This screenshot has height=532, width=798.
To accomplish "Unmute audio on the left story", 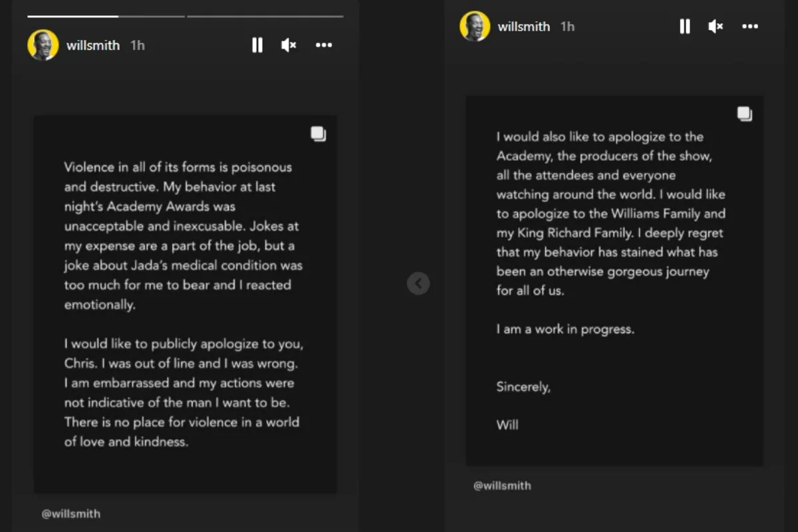I will coord(289,45).
